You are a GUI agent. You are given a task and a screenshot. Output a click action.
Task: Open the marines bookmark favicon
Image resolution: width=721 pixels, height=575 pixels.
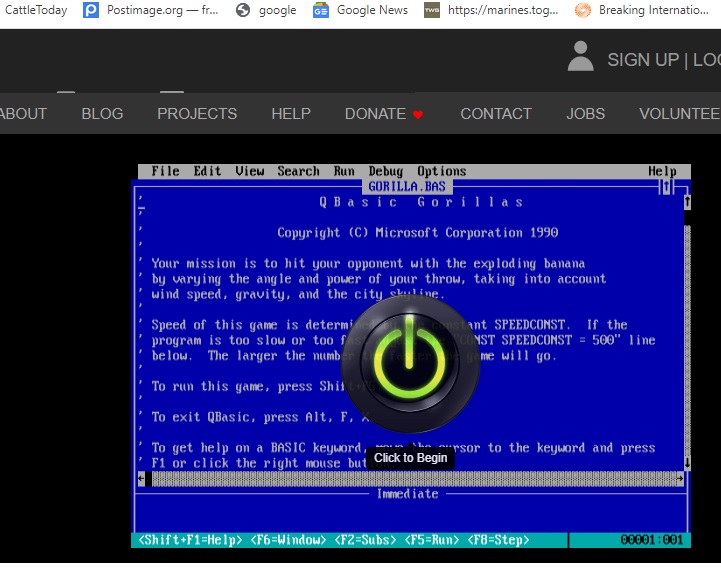[432, 10]
